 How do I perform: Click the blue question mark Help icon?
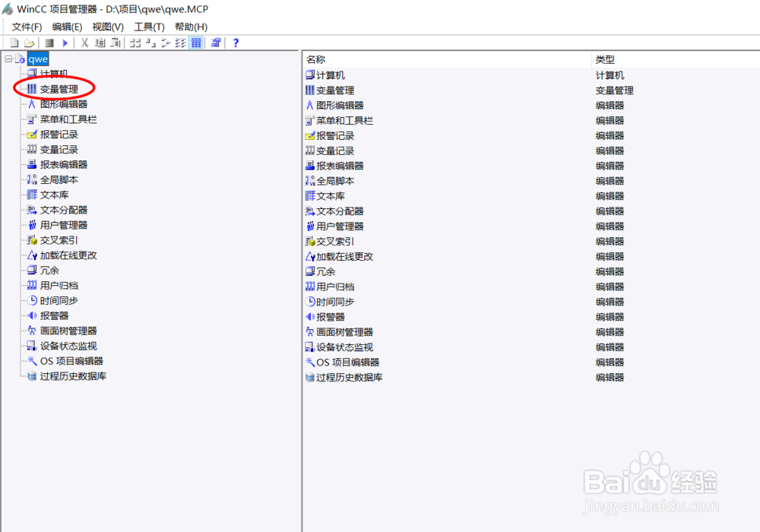(236, 43)
